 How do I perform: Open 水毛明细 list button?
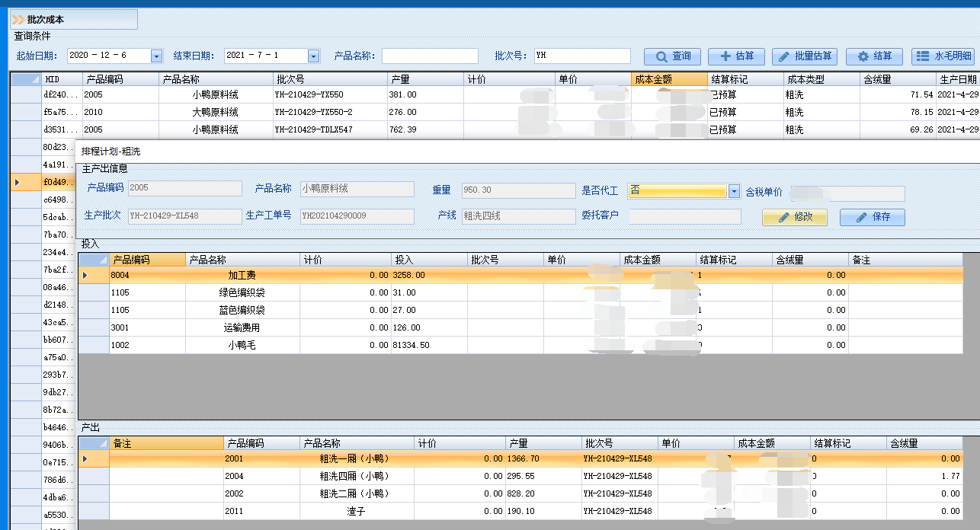pyautogui.click(x=943, y=56)
